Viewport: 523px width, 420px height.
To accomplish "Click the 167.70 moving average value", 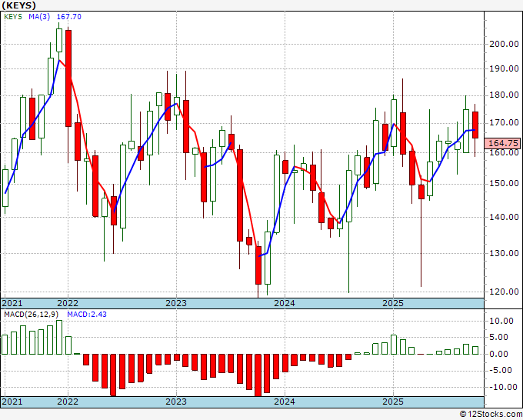I will pos(68,17).
